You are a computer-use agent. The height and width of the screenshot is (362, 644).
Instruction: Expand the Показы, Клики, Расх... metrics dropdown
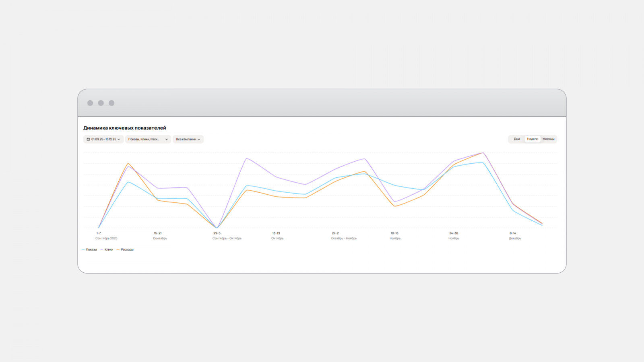point(148,139)
